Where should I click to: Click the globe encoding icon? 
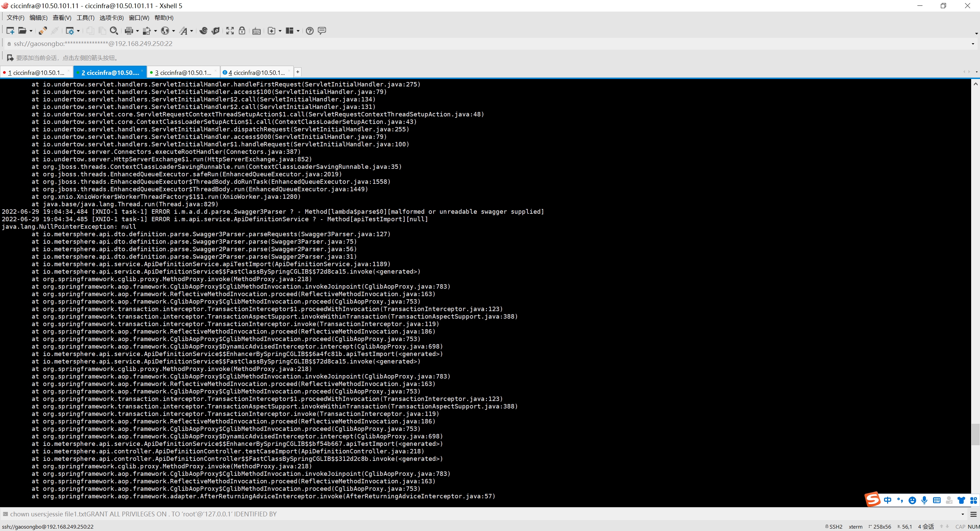(x=165, y=31)
